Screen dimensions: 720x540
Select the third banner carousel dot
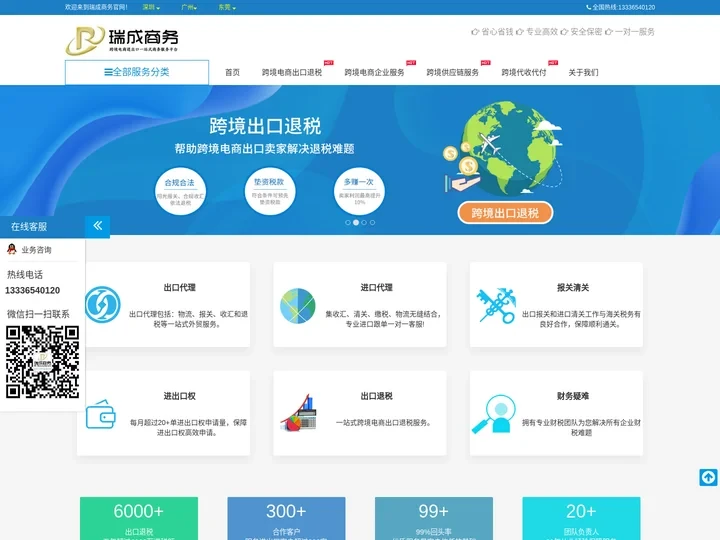[364, 222]
